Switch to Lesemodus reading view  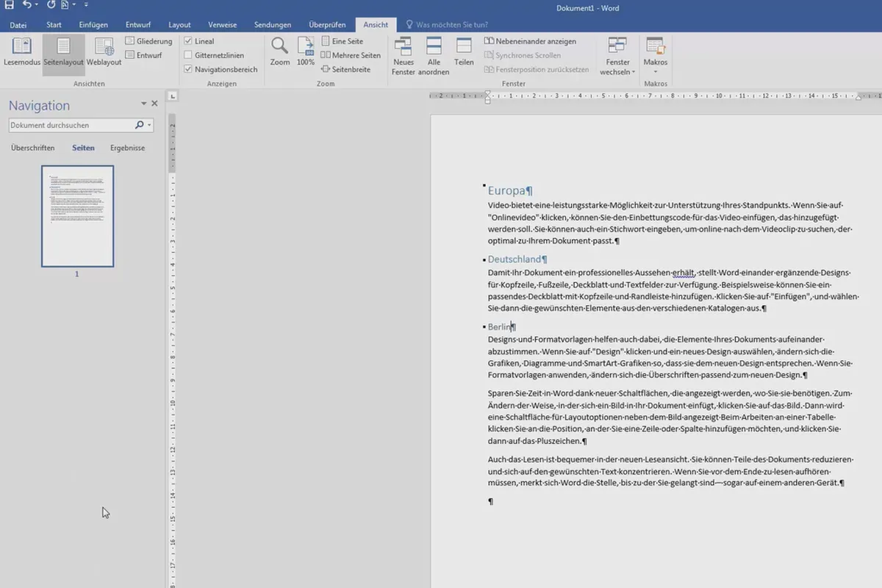tap(22, 51)
